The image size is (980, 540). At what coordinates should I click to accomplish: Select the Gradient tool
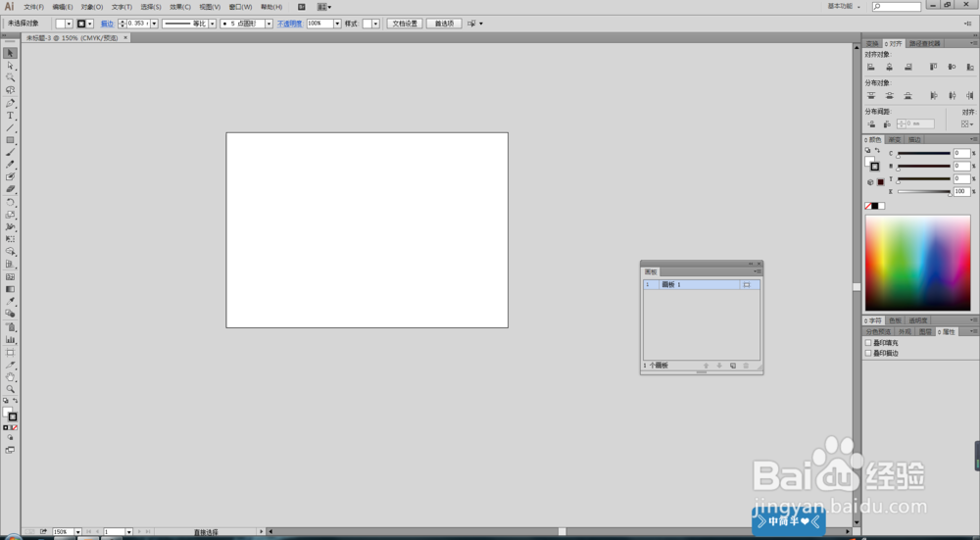[x=10, y=289]
